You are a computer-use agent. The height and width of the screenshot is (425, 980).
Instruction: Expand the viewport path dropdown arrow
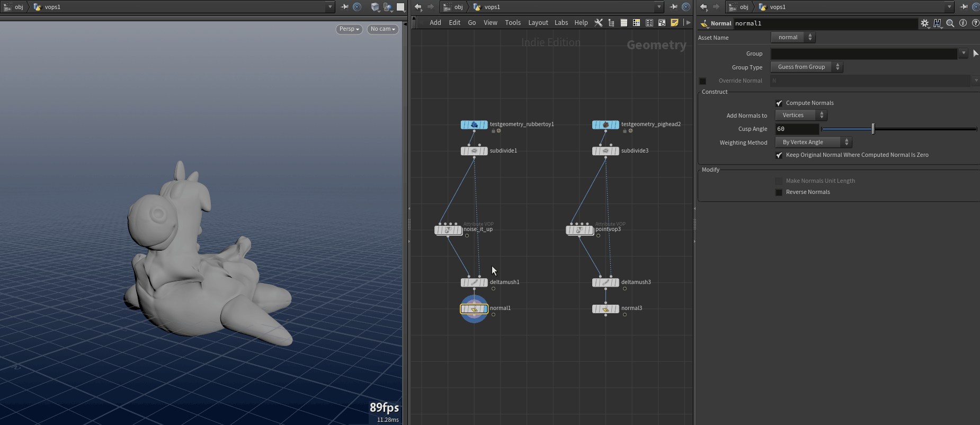point(330,7)
